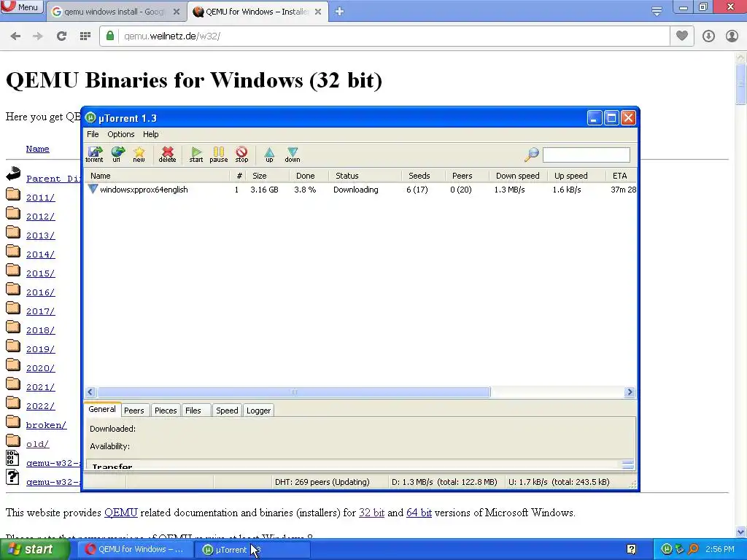Open the old/ folder link
The height and width of the screenshot is (560, 747).
point(38,444)
